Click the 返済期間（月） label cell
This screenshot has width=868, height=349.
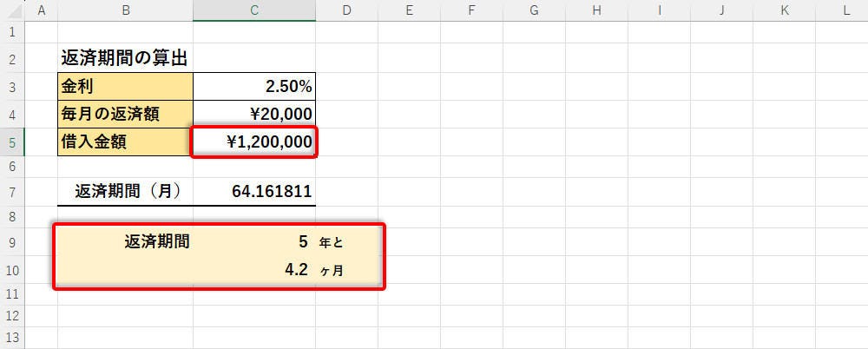[125, 191]
